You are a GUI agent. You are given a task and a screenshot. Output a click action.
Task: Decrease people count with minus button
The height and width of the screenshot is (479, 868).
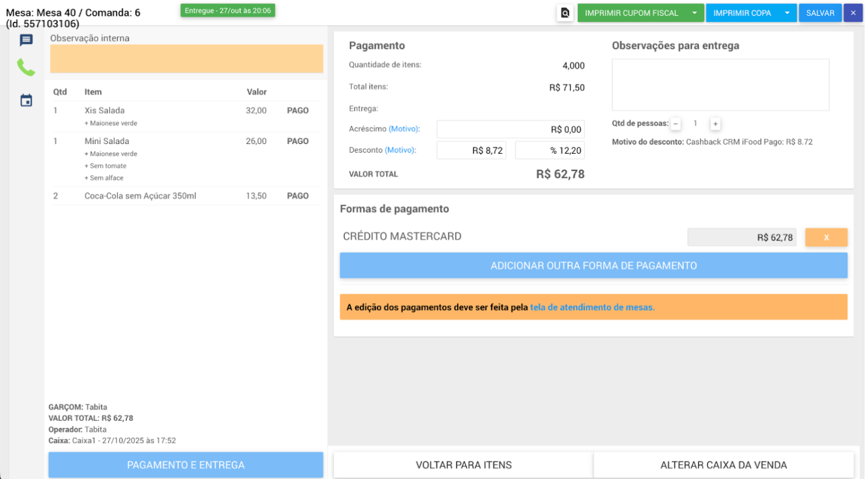point(676,124)
